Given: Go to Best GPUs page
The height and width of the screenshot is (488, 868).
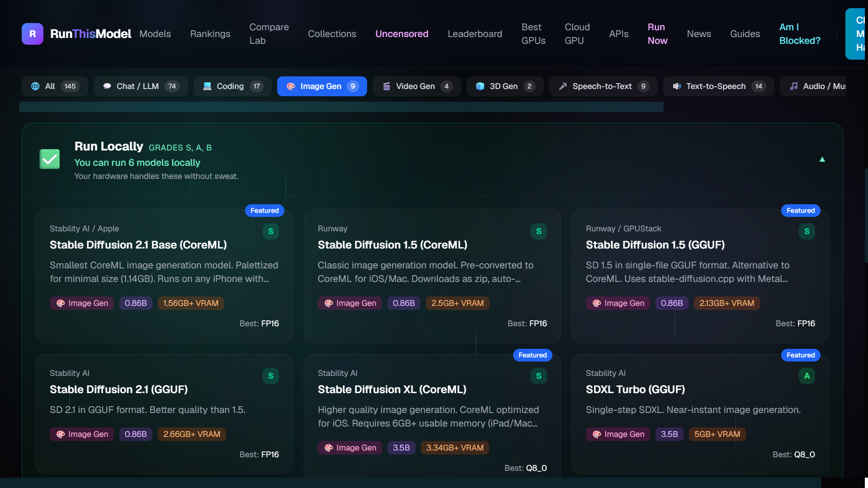Looking at the screenshot, I should click(533, 34).
